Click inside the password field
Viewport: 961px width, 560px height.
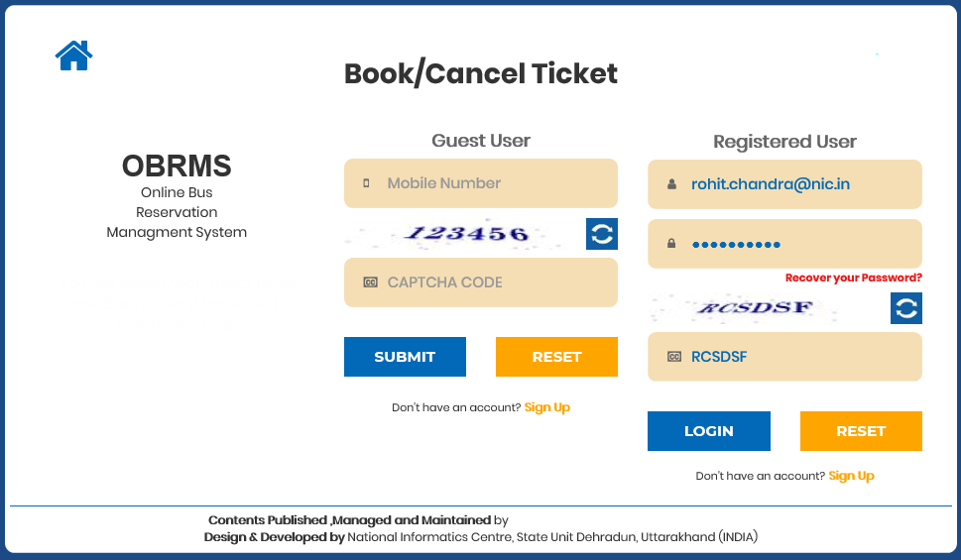[x=793, y=244]
